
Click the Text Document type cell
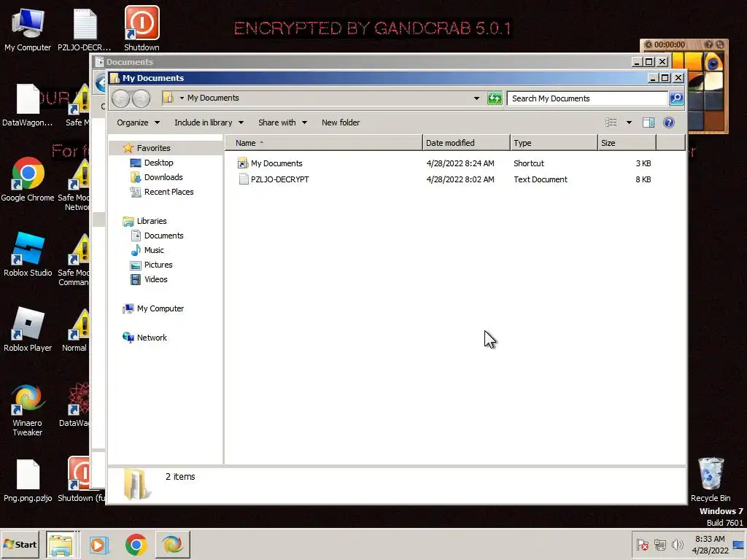[x=541, y=179]
